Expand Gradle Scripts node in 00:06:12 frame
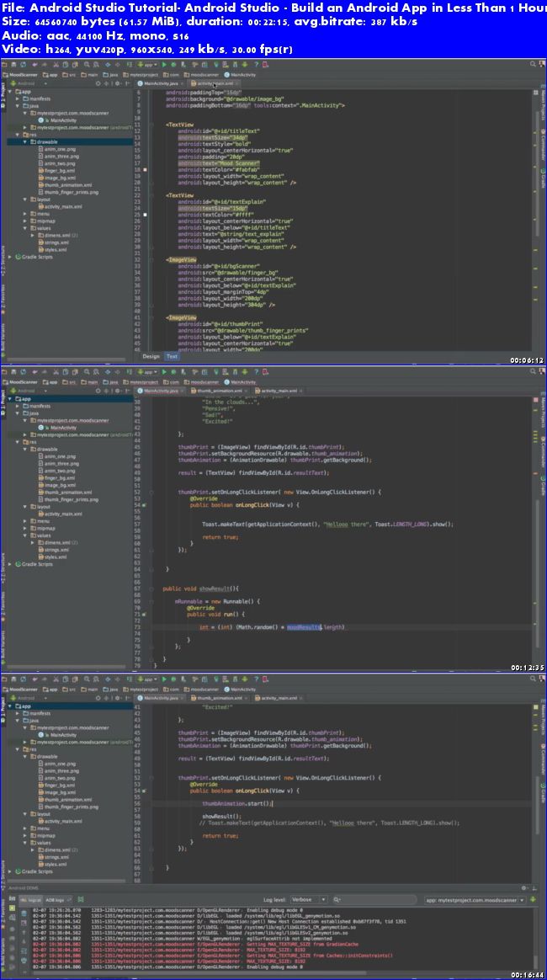The image size is (547, 980). 11,256
